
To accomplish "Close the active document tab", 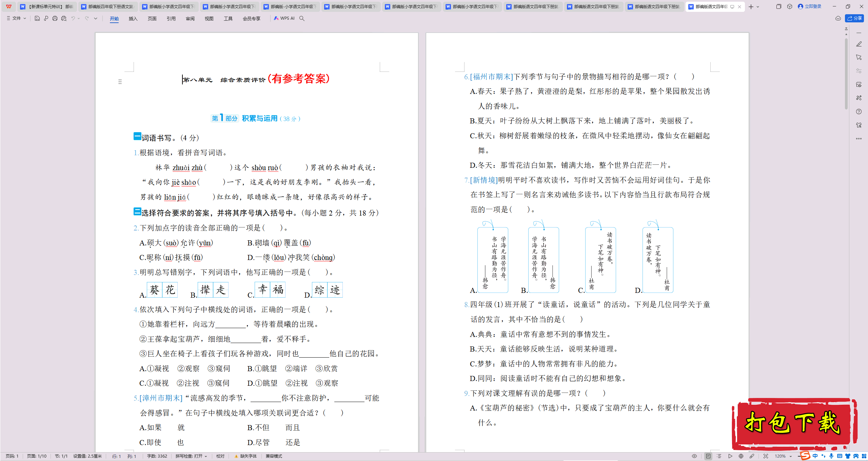I will click(x=739, y=7).
